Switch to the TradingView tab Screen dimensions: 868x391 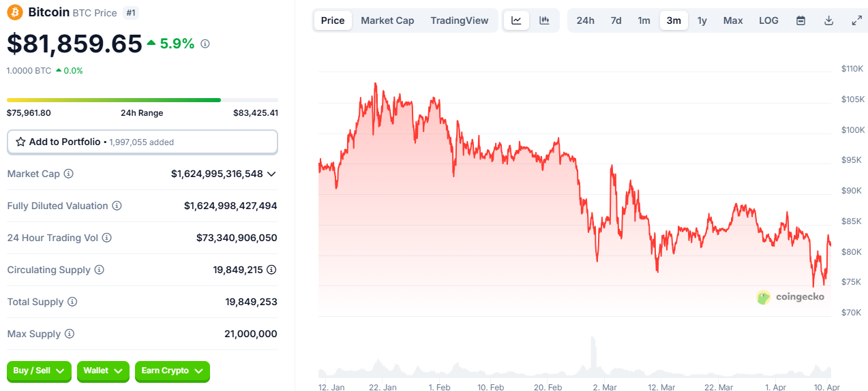[459, 20]
